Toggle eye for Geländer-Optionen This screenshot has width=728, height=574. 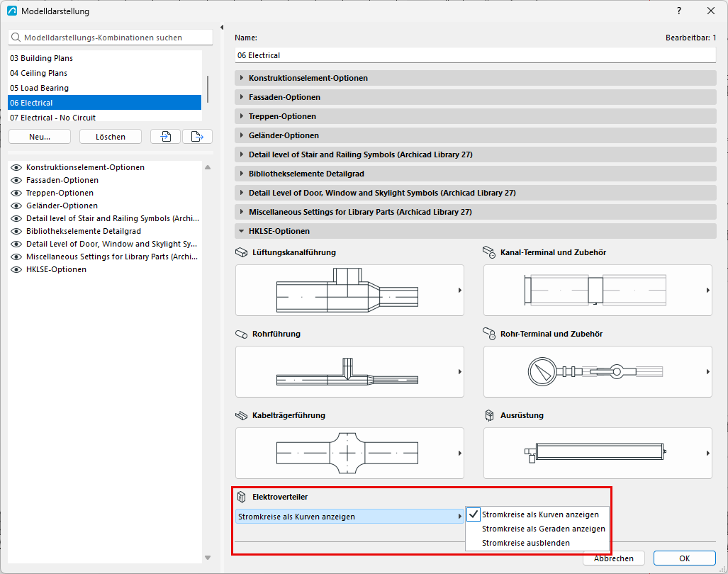(16, 206)
